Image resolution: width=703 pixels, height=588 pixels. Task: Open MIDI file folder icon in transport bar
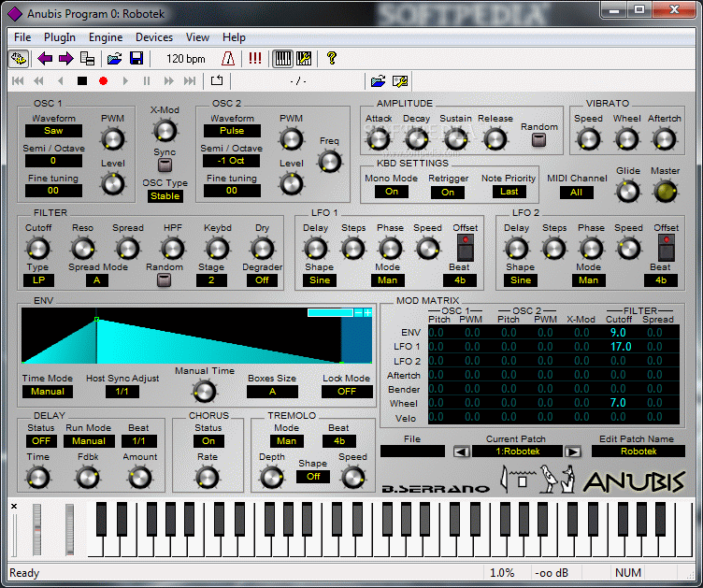[379, 81]
